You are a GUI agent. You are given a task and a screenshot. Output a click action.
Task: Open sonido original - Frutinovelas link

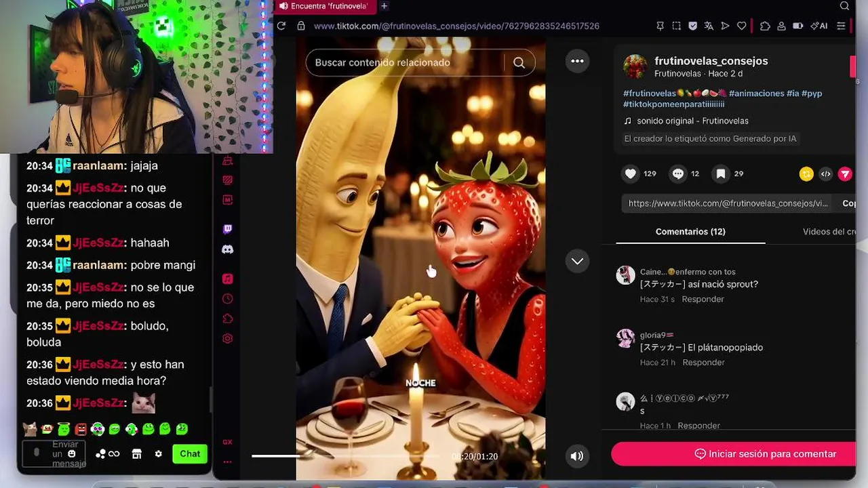[692, 121]
